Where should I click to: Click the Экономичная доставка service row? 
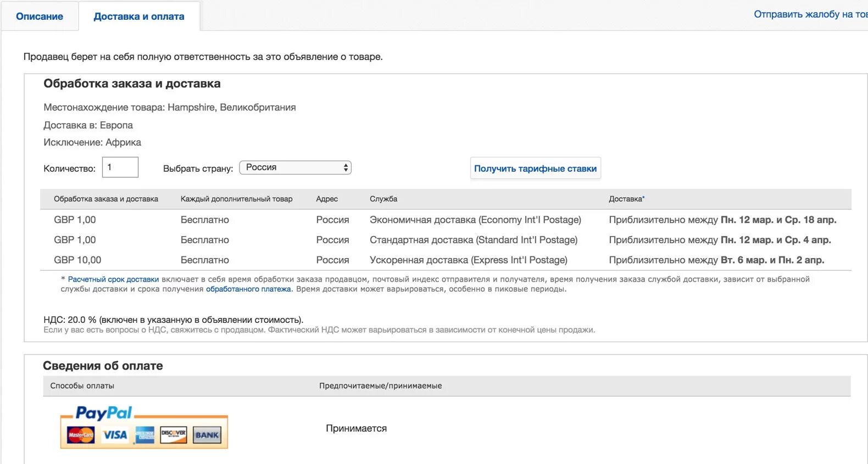click(x=475, y=220)
